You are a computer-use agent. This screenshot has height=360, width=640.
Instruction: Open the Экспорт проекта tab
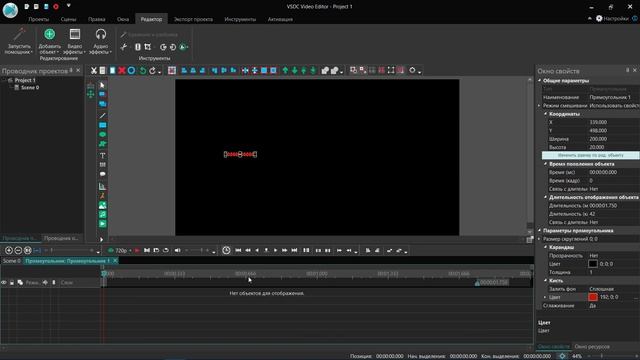pyautogui.click(x=193, y=19)
